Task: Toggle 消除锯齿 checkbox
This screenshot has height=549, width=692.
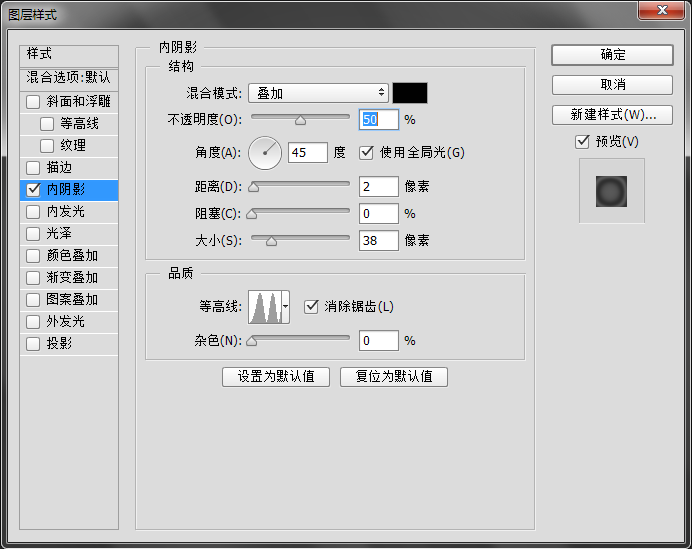Action: tap(311, 306)
